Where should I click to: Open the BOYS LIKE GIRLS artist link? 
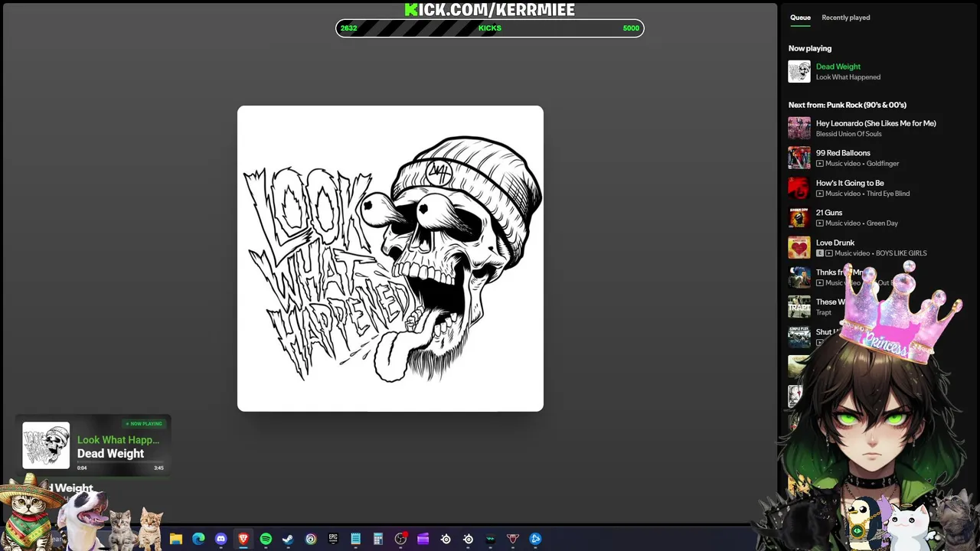(x=901, y=253)
